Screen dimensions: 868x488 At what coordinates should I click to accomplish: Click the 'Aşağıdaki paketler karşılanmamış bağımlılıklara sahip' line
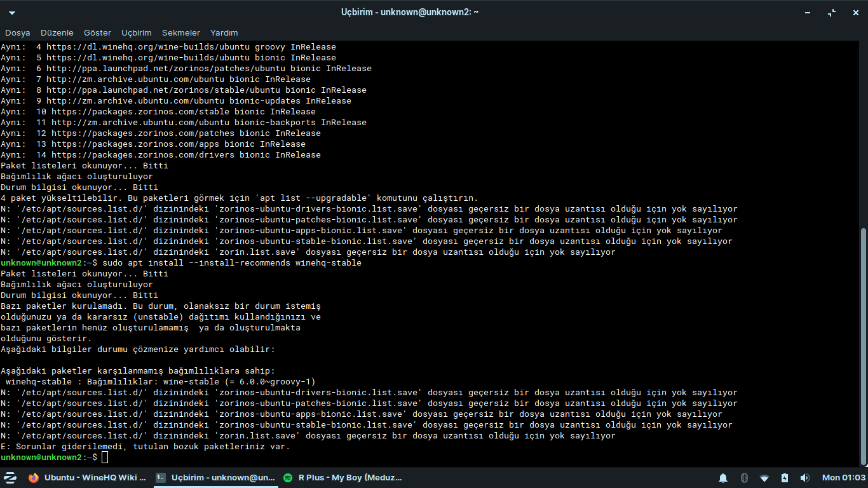point(138,371)
